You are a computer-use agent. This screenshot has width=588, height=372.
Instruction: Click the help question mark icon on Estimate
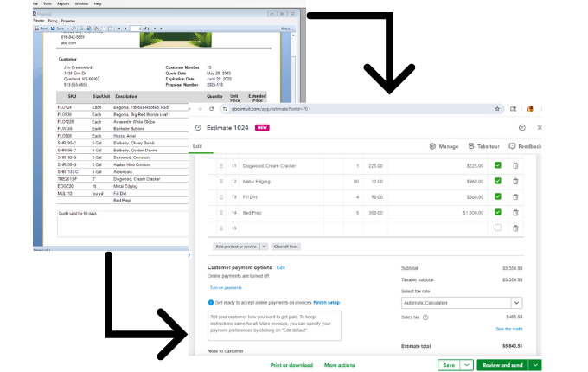pyautogui.click(x=522, y=128)
